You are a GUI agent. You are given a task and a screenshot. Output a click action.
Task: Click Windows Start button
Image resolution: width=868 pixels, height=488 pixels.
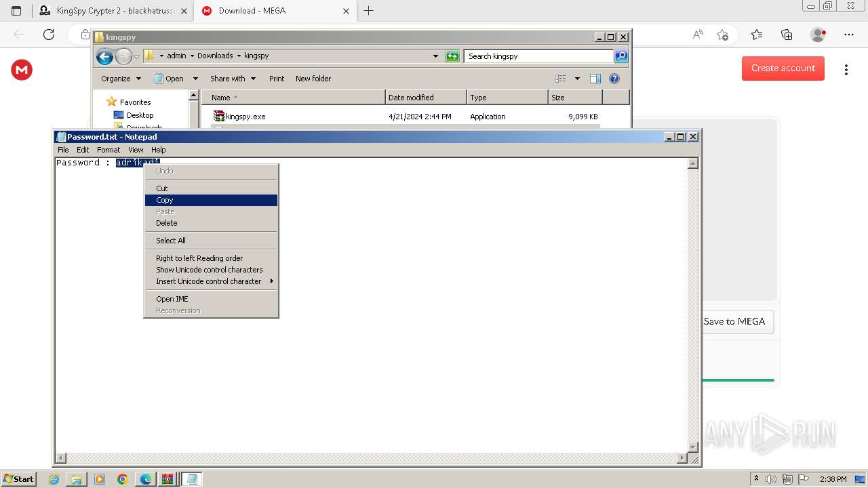pos(18,479)
